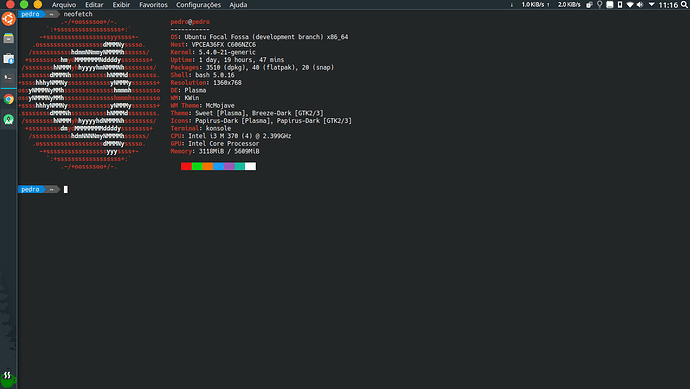
Task: Click the 'Kernel: 5.4.0-21-generic' line
Action: (x=213, y=52)
